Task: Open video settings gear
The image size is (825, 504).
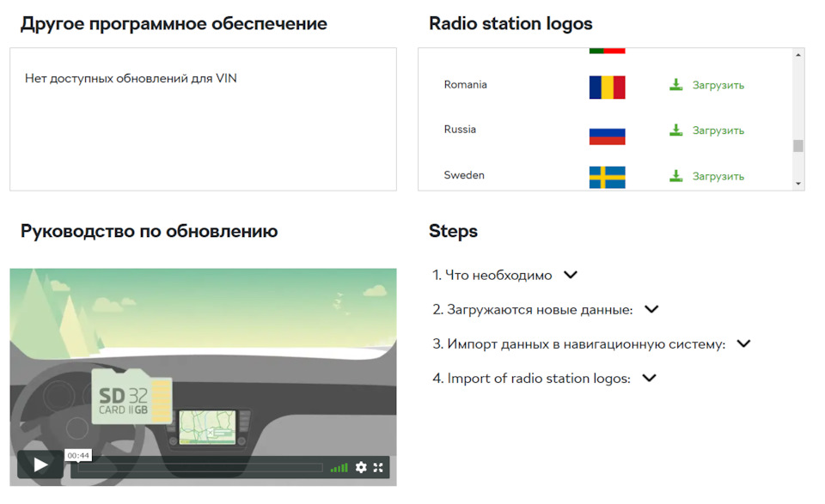Action: point(361,467)
